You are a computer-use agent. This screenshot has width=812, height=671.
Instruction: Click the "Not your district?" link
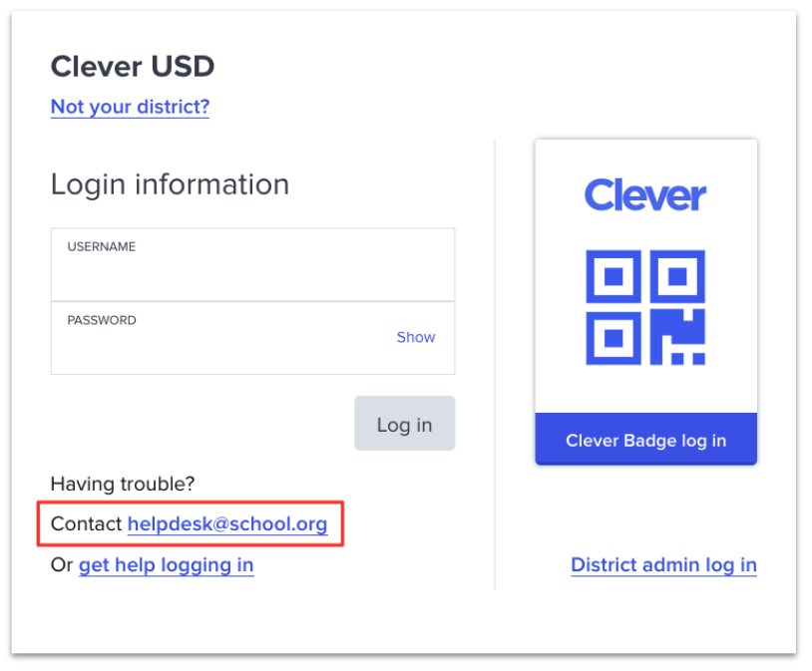tap(130, 107)
